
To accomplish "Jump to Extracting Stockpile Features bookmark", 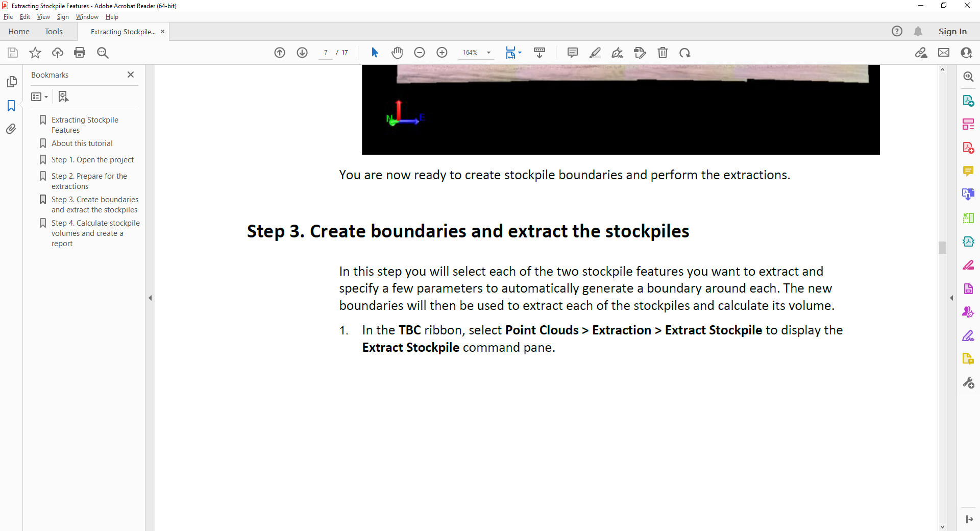I will (85, 125).
